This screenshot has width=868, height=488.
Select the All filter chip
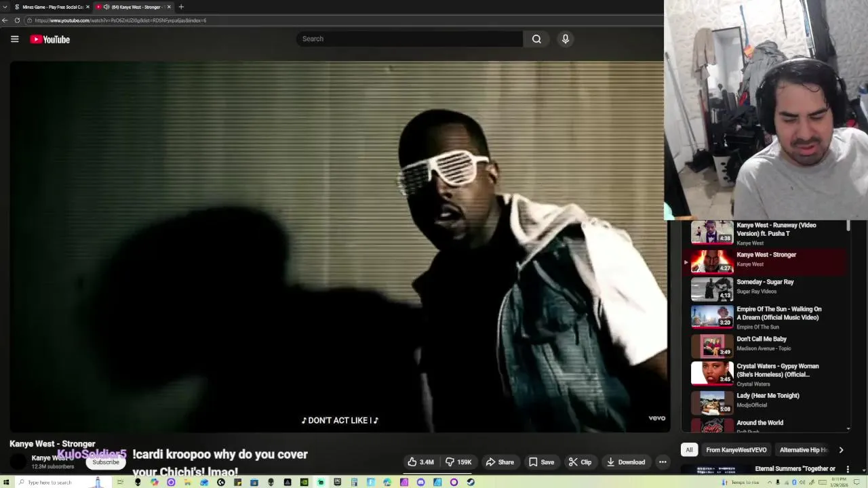(689, 450)
